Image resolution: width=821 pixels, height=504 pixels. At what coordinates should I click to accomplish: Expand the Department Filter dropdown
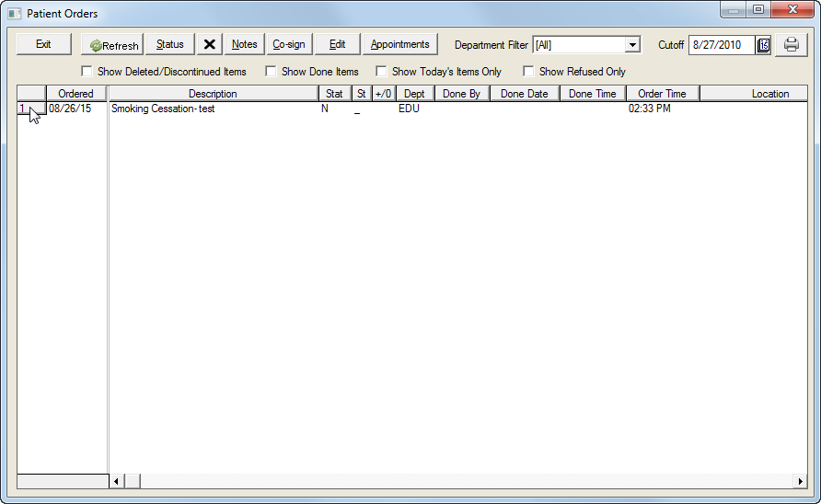click(632, 45)
